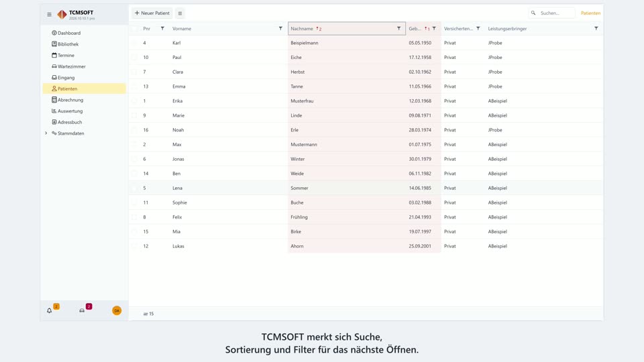
Task: Click the Abrechnung calculator icon
Action: pyautogui.click(x=54, y=100)
